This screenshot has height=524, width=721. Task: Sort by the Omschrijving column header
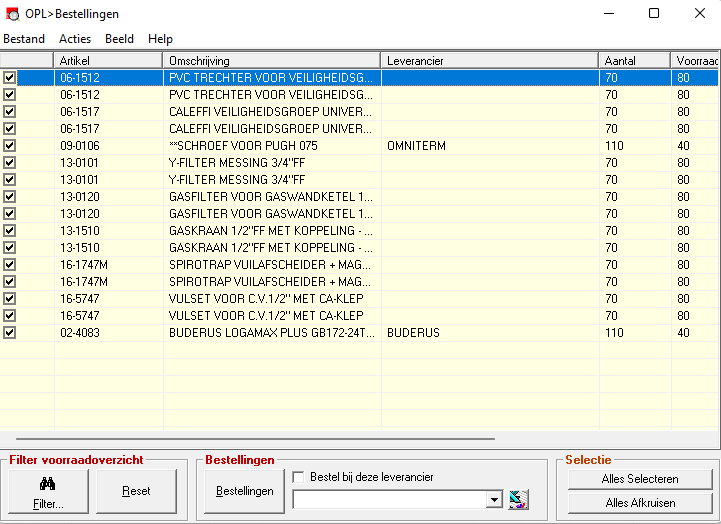pyautogui.click(x=272, y=61)
